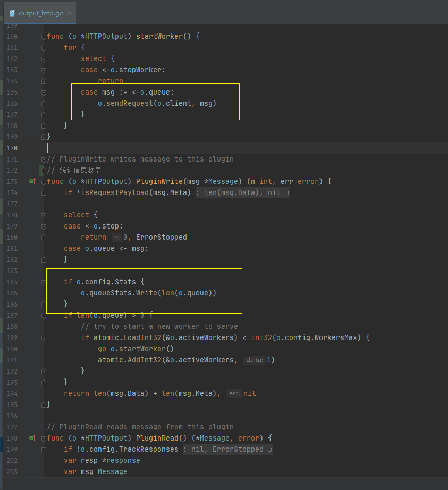
Task: Click line number 170 in the gutter
Action: pos(12,148)
